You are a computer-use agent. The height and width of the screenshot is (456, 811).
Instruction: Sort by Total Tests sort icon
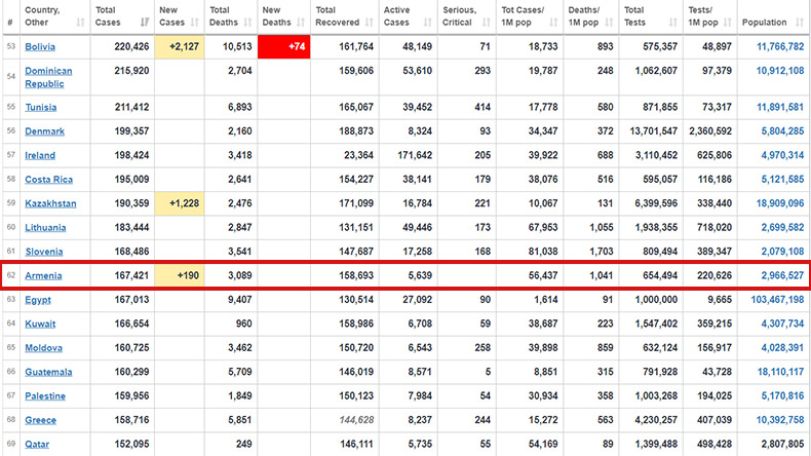[672, 22]
